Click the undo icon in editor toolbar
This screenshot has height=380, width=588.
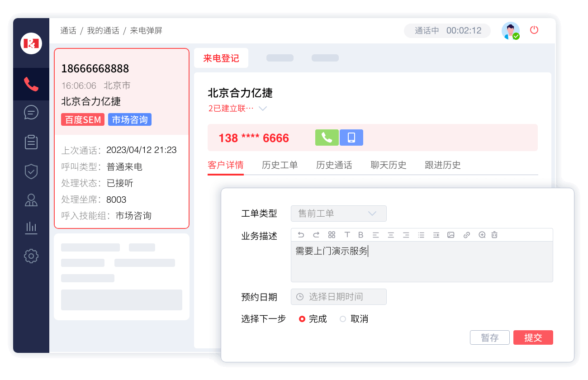point(301,235)
